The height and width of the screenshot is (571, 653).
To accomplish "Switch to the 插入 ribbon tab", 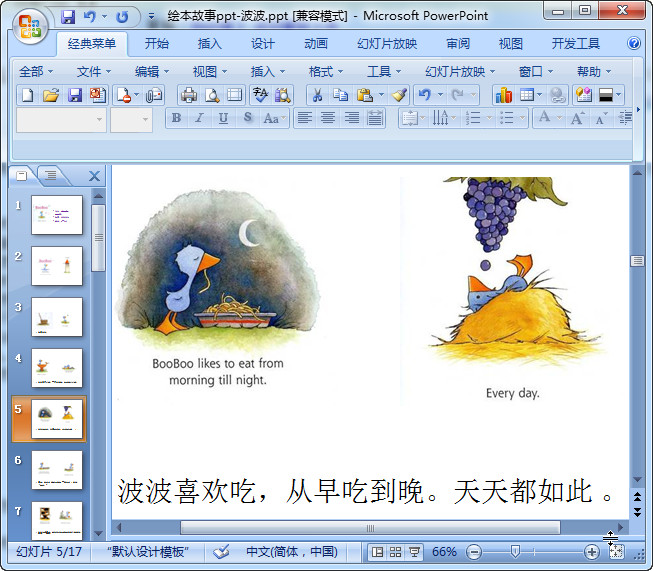I will [209, 43].
